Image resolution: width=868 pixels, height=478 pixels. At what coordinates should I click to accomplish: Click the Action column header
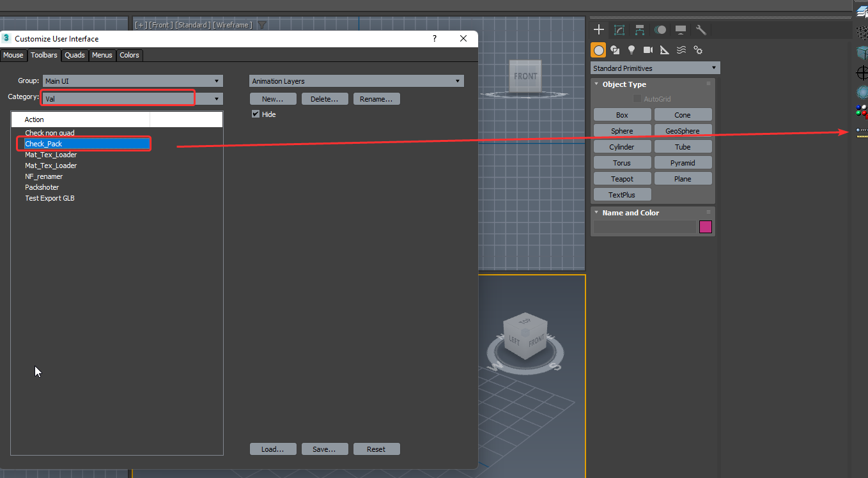(81, 119)
